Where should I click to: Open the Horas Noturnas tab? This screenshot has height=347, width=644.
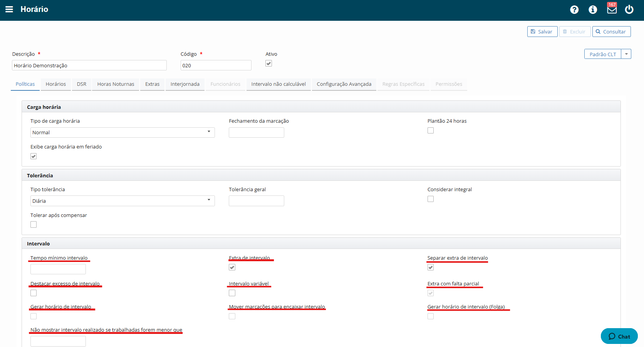tap(116, 84)
